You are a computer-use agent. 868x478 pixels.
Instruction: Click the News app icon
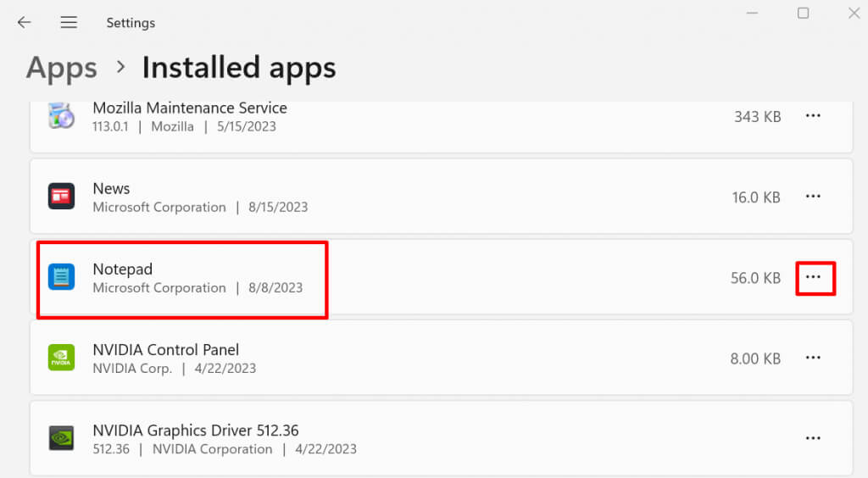pos(61,197)
